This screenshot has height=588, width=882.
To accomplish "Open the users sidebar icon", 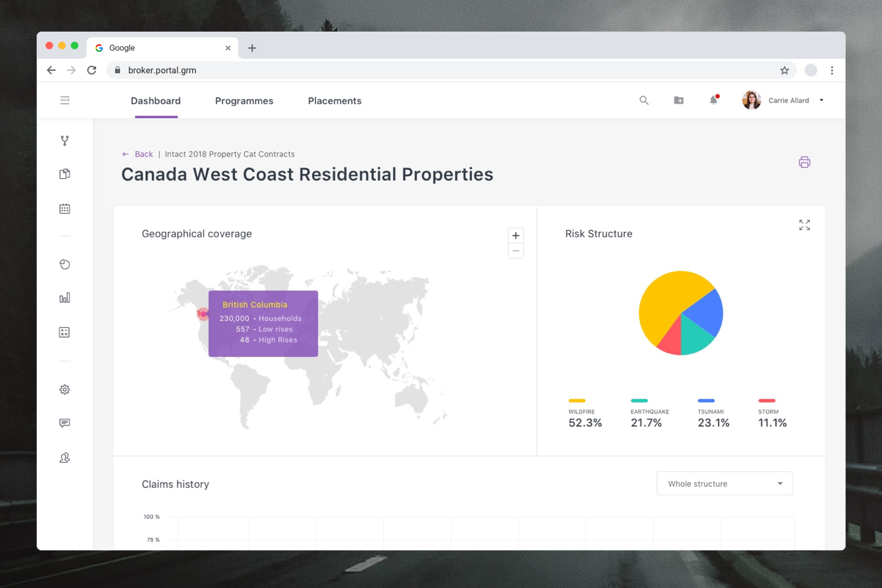I will tap(64, 458).
